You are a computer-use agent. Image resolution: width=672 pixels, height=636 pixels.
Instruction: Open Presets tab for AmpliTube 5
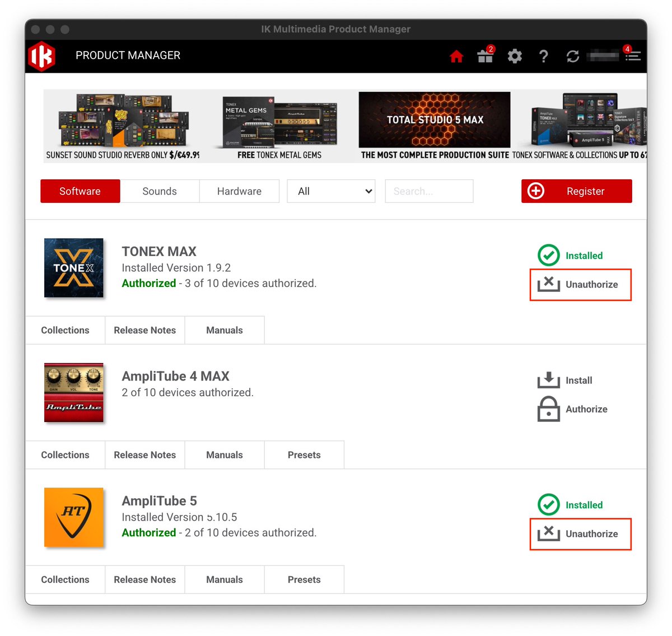tap(304, 579)
